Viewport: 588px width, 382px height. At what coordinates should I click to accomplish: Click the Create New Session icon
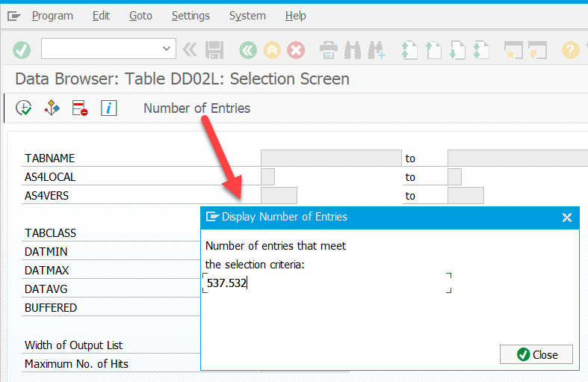pos(513,50)
